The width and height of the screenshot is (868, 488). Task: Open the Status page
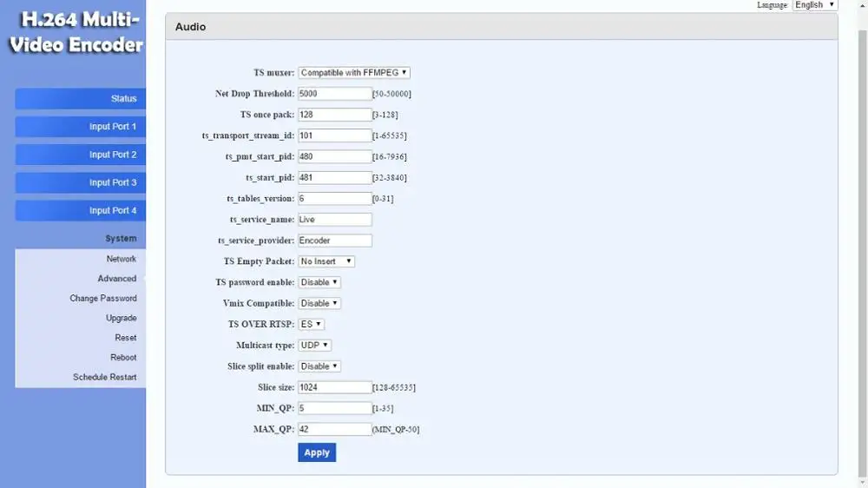coord(81,99)
